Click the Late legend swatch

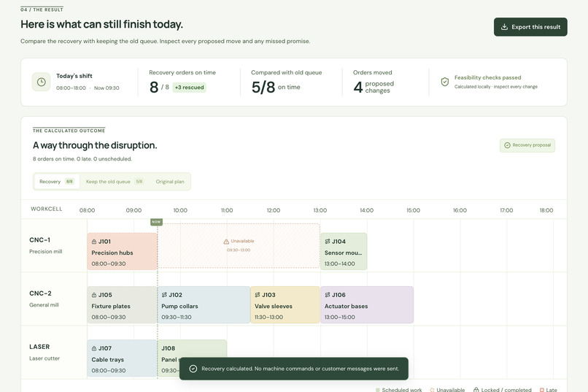(x=542, y=390)
